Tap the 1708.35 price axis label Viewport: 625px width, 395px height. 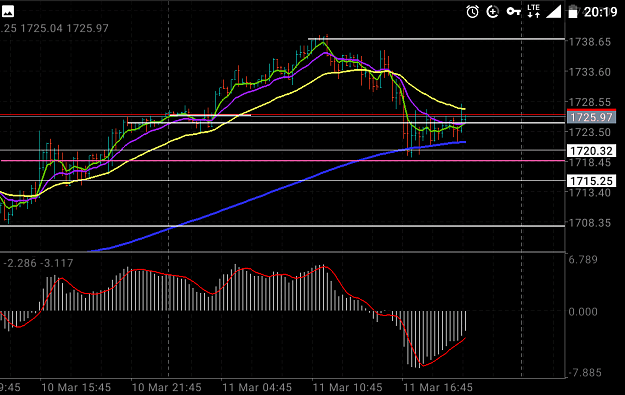[x=590, y=223]
